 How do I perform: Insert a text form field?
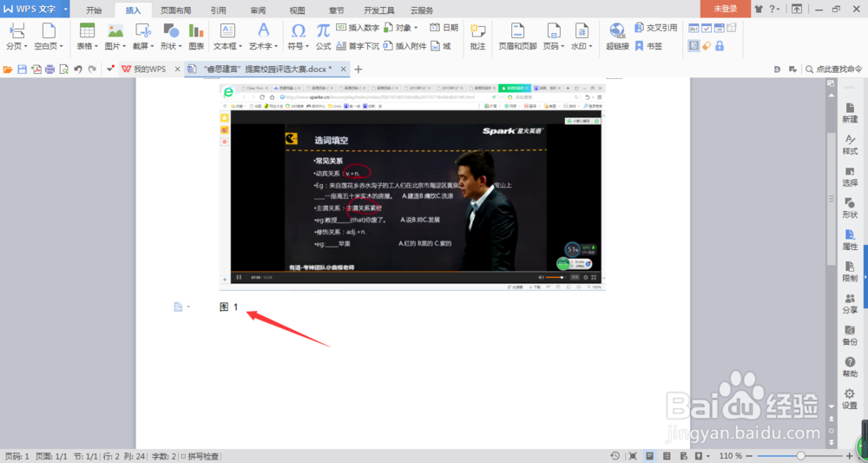[x=693, y=28]
